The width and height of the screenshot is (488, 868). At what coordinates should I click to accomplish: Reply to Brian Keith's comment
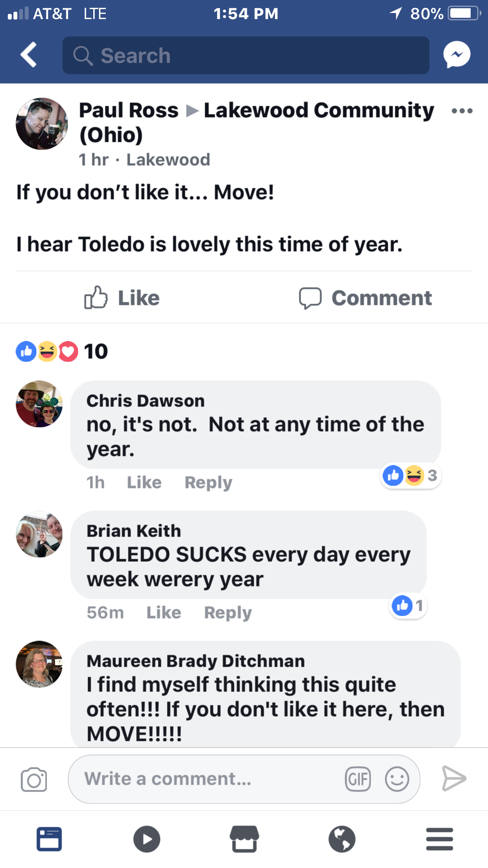click(228, 613)
